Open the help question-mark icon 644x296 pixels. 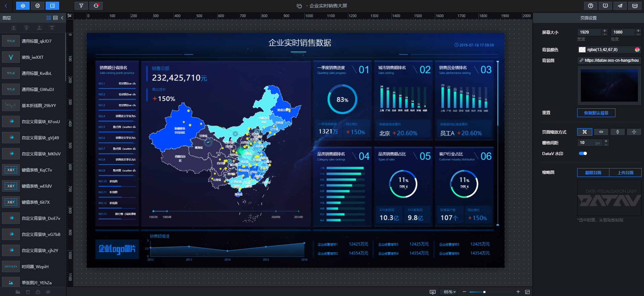coord(591,6)
